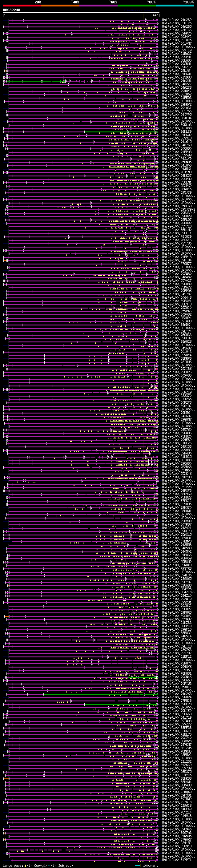The height and width of the screenshot is (868, 197).
Task: Select the query label BB932248
Action: point(11,10)
